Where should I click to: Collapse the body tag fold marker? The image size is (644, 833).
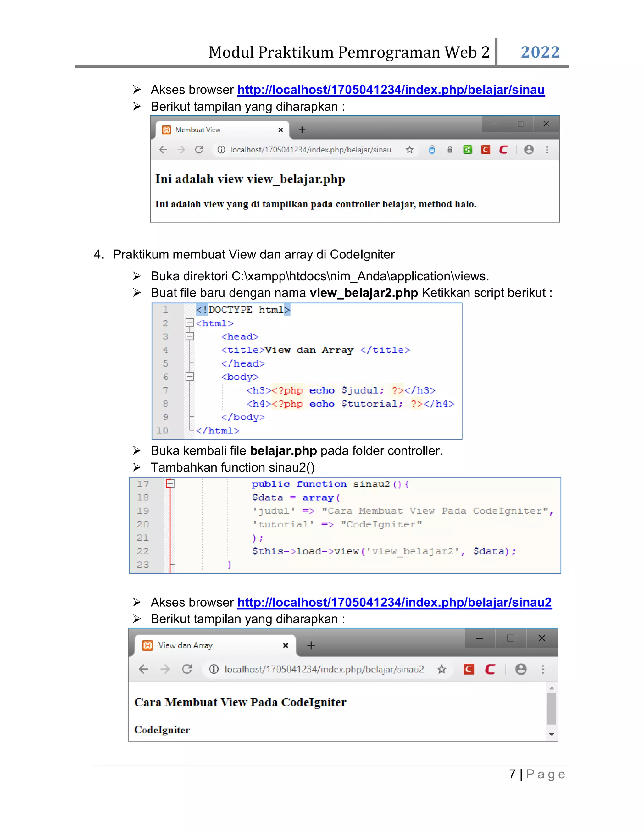(189, 377)
